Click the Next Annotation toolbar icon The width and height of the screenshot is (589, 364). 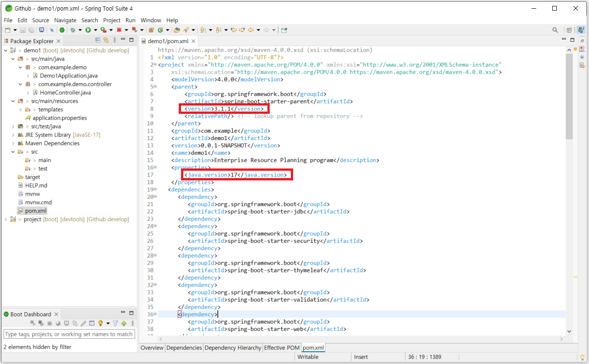203,30
